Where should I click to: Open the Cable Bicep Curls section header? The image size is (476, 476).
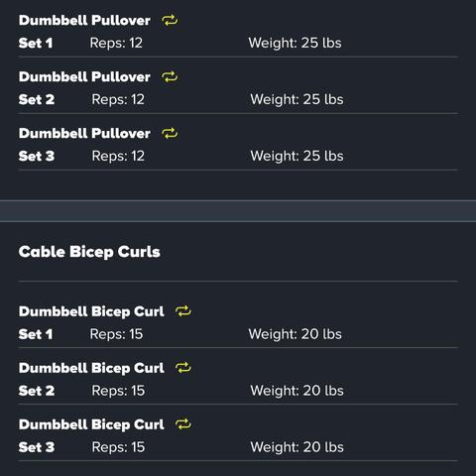click(x=89, y=252)
